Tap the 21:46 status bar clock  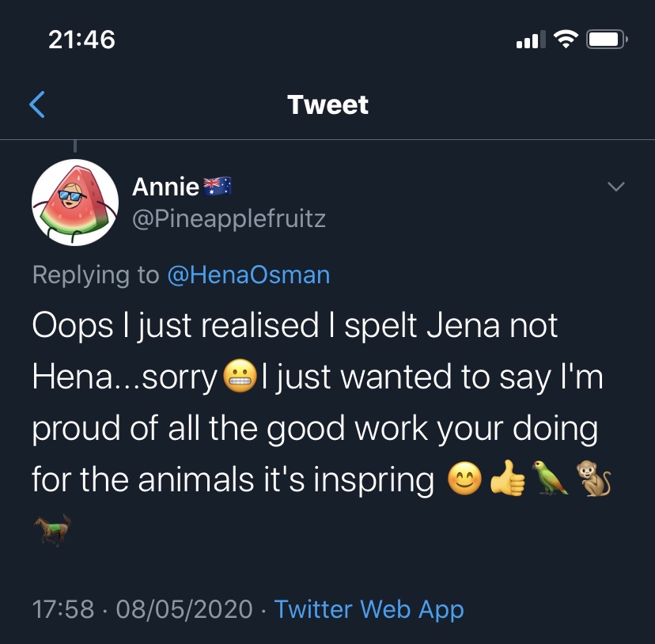81,39
